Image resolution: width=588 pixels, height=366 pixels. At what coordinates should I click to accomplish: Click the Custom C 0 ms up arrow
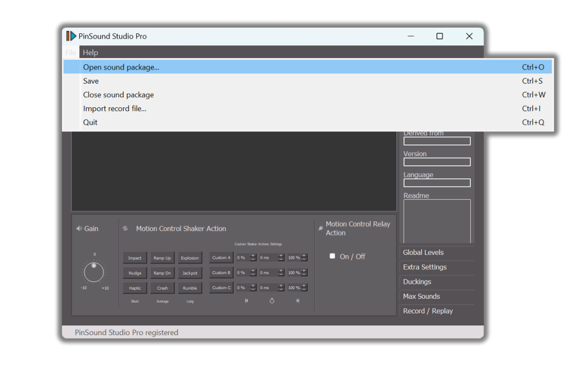(281, 286)
